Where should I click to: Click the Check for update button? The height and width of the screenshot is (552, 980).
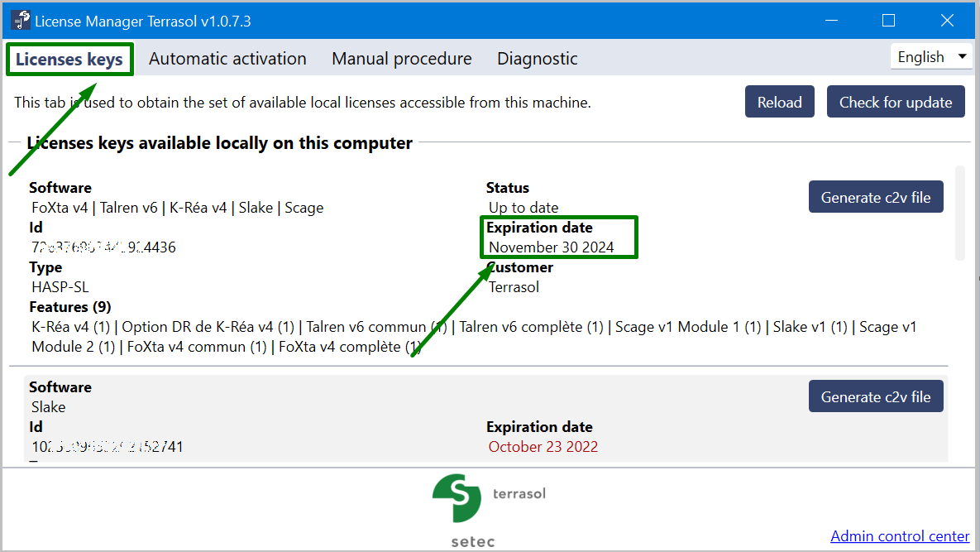(896, 102)
